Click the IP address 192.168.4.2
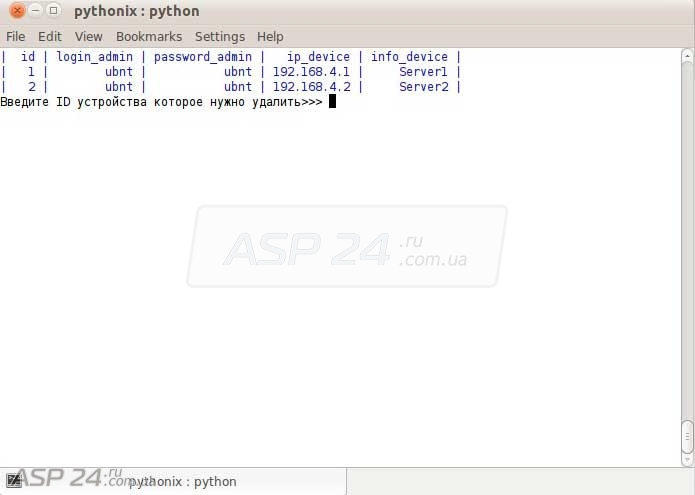Viewport: 695px width, 495px height. pos(311,87)
